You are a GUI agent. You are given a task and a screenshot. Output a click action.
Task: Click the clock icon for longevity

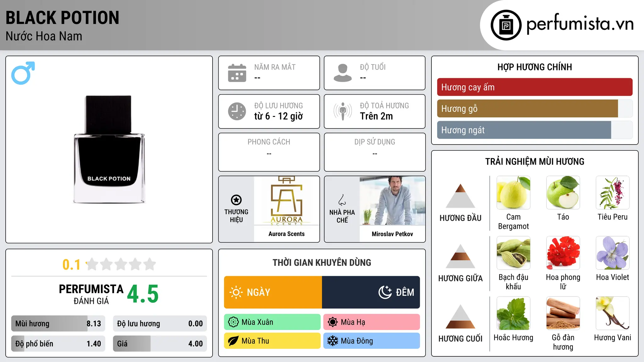237,111
